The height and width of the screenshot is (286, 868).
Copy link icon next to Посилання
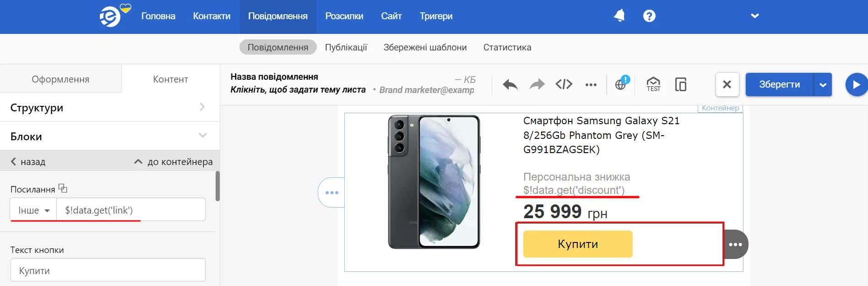pos(63,188)
